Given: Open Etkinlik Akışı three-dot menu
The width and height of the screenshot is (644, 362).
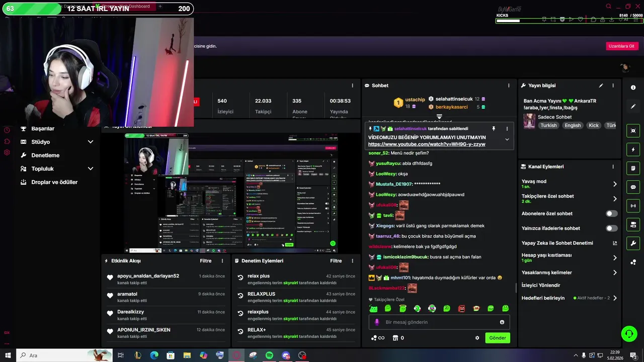Looking at the screenshot, I should click(222, 261).
